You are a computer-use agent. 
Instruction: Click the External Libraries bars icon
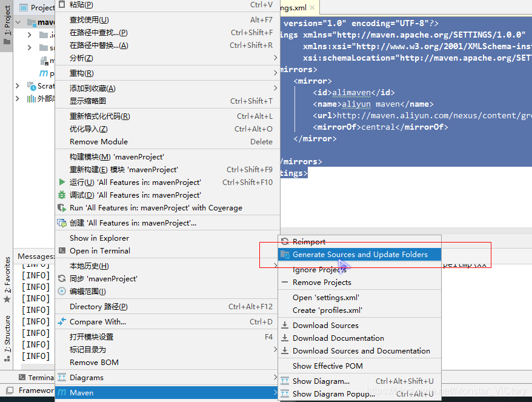[x=32, y=99]
